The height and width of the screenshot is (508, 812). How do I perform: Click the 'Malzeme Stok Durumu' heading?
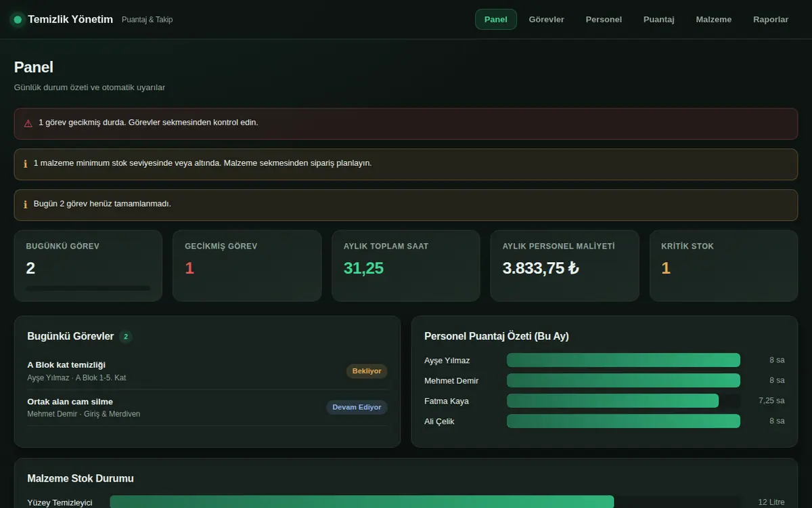click(x=81, y=479)
